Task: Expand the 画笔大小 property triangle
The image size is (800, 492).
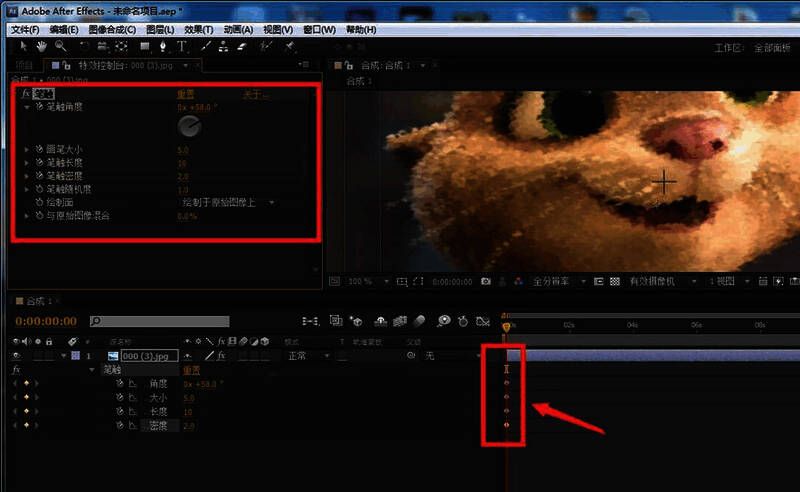Action: (27, 150)
